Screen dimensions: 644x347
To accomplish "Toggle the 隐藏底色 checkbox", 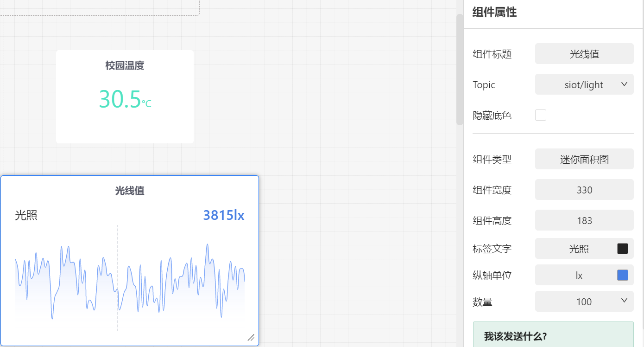I will pos(540,115).
